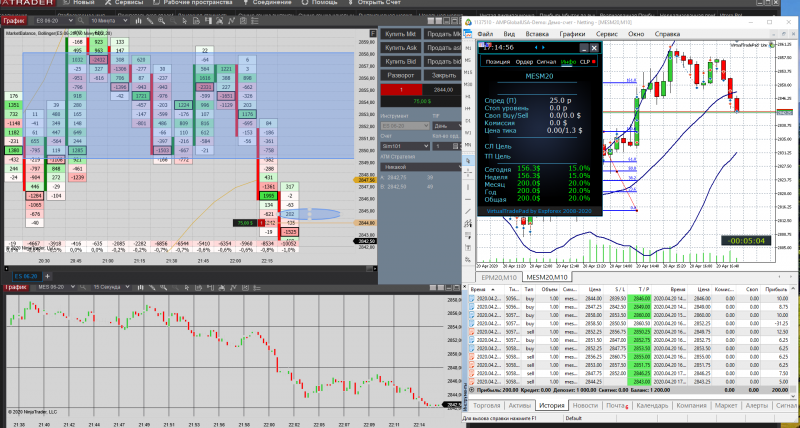Screen dimensions: 800x428
Task: Open bar type icon in MES chart toolbar
Action: point(139,287)
